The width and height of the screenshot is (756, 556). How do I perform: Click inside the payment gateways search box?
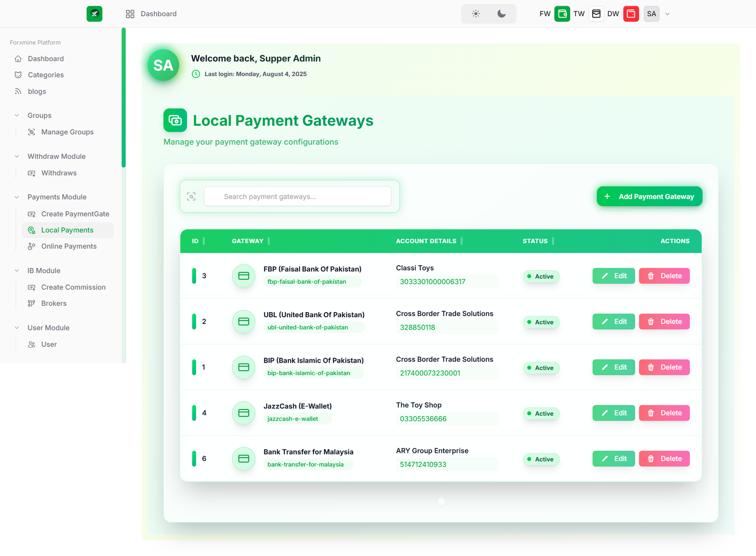click(x=297, y=196)
